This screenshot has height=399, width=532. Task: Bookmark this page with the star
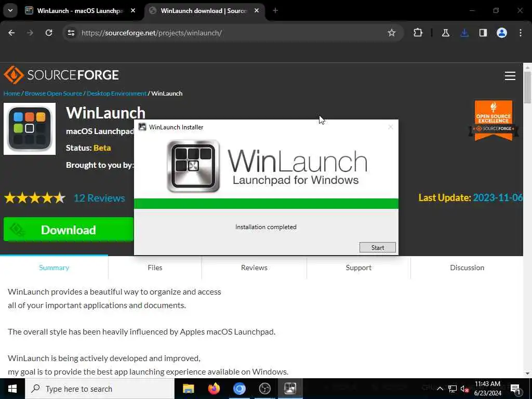pos(392,33)
